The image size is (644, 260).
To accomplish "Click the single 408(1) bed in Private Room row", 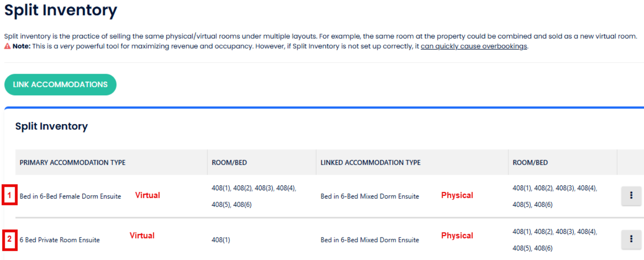I will tap(221, 240).
